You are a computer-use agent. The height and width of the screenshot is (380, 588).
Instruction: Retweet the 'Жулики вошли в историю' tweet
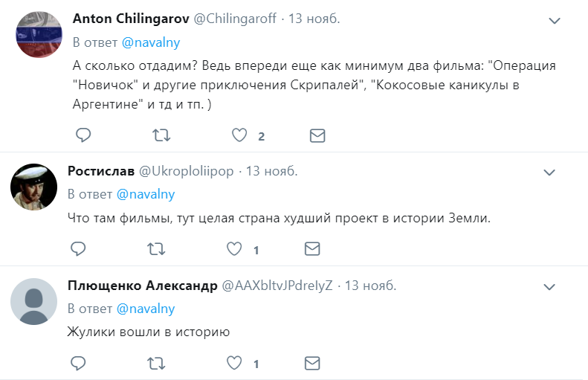tap(156, 364)
